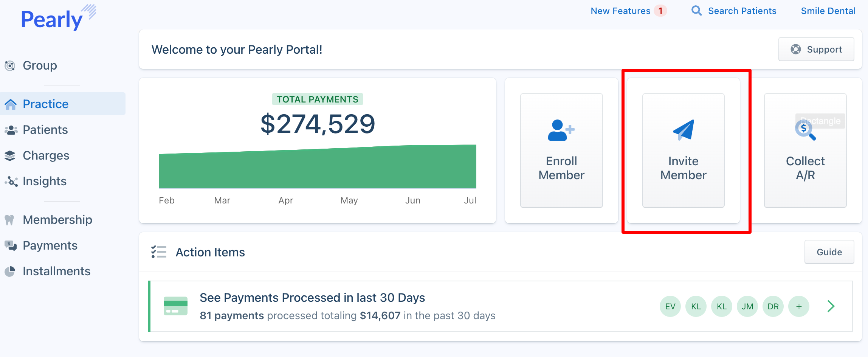Click the green total payments chart
The image size is (868, 357).
click(x=317, y=168)
